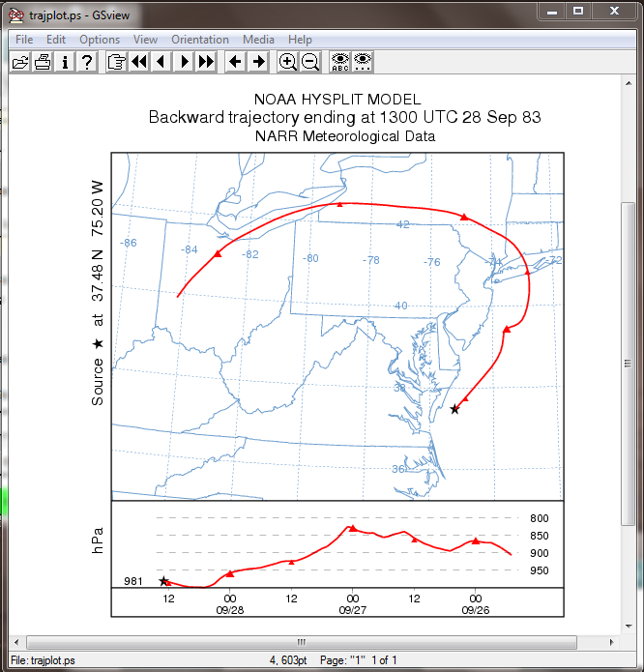This screenshot has width=644, height=672.
Task: Click the vertical scrollbar up arrow
Action: [629, 83]
